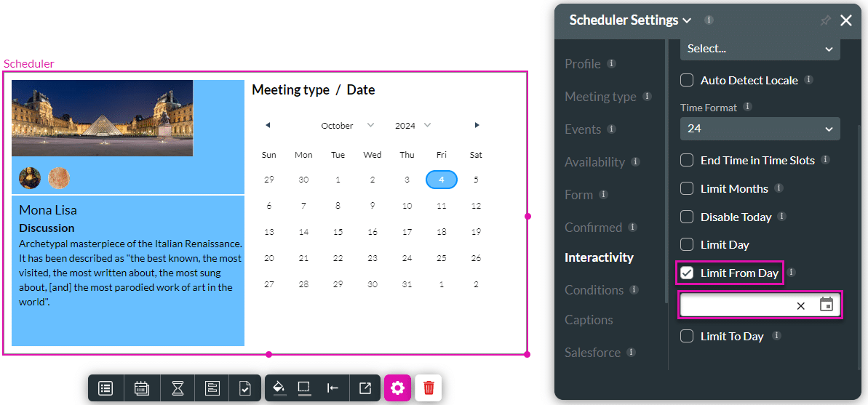Uncheck the Limit From Day checkbox
This screenshot has width=868, height=405.
687,273
